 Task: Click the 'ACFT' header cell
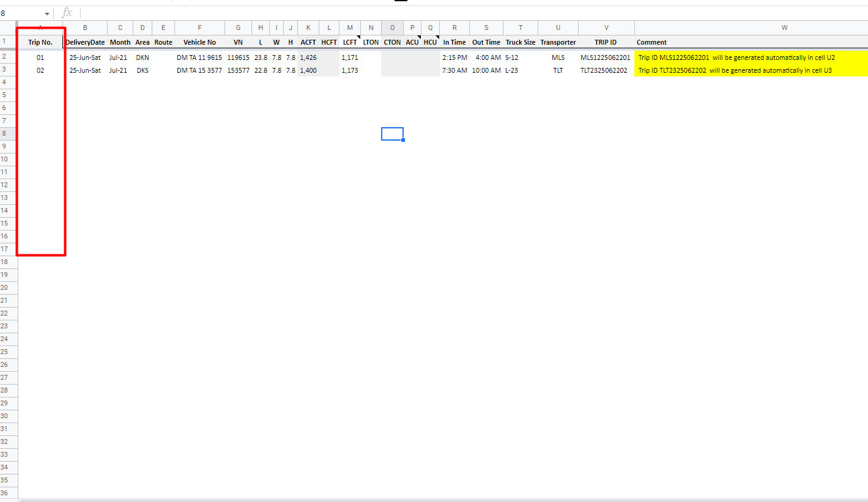pyautogui.click(x=308, y=42)
